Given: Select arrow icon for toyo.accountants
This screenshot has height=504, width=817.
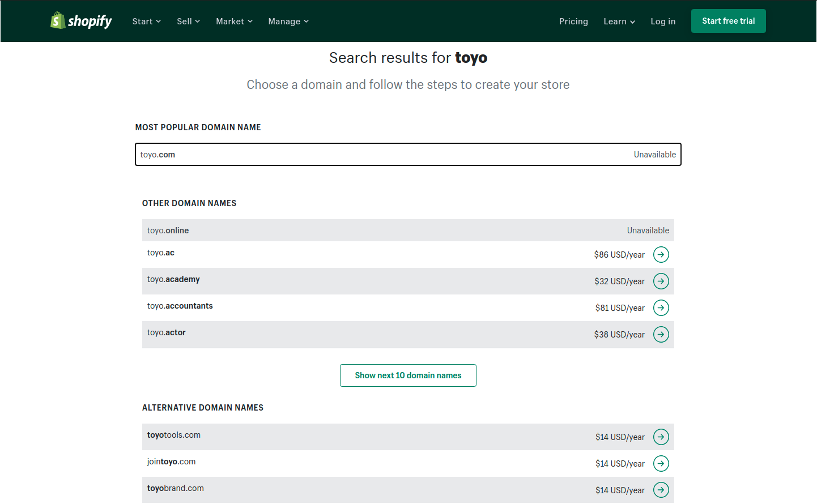Looking at the screenshot, I should click(x=661, y=308).
